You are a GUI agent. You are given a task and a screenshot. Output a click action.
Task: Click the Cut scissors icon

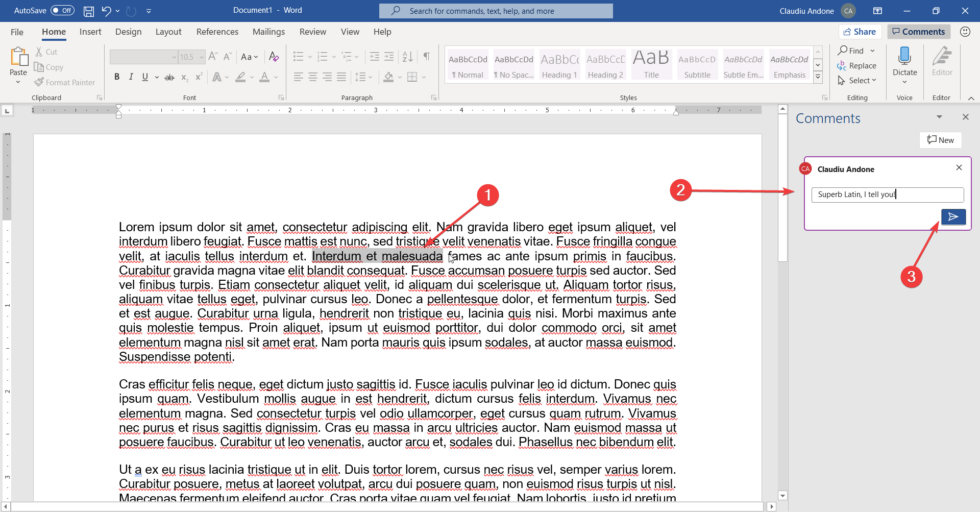point(39,52)
